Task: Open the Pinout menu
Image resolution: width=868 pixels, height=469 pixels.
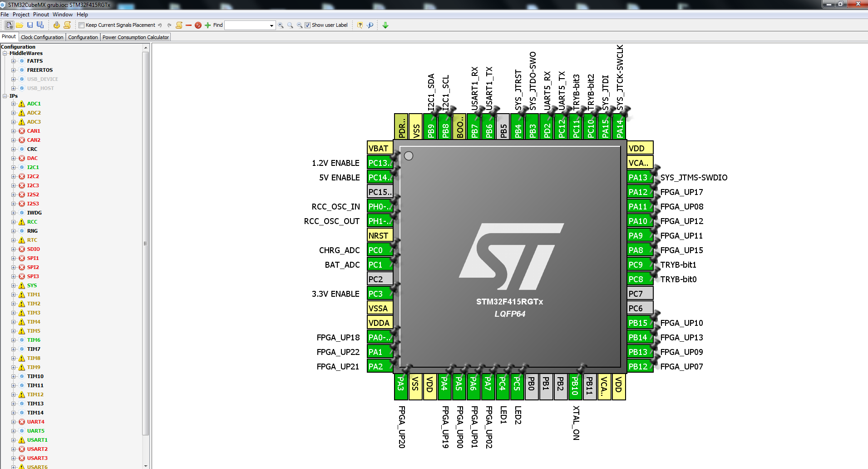Action: tap(41, 14)
